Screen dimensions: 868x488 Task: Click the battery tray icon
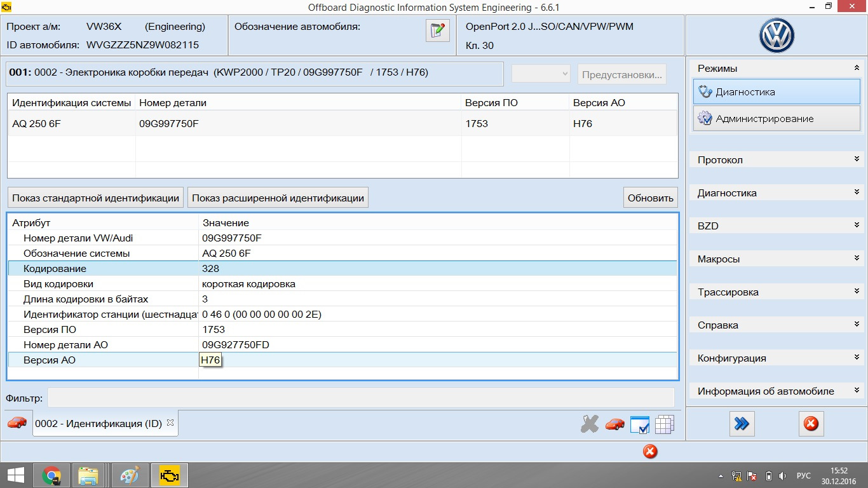[x=768, y=476]
